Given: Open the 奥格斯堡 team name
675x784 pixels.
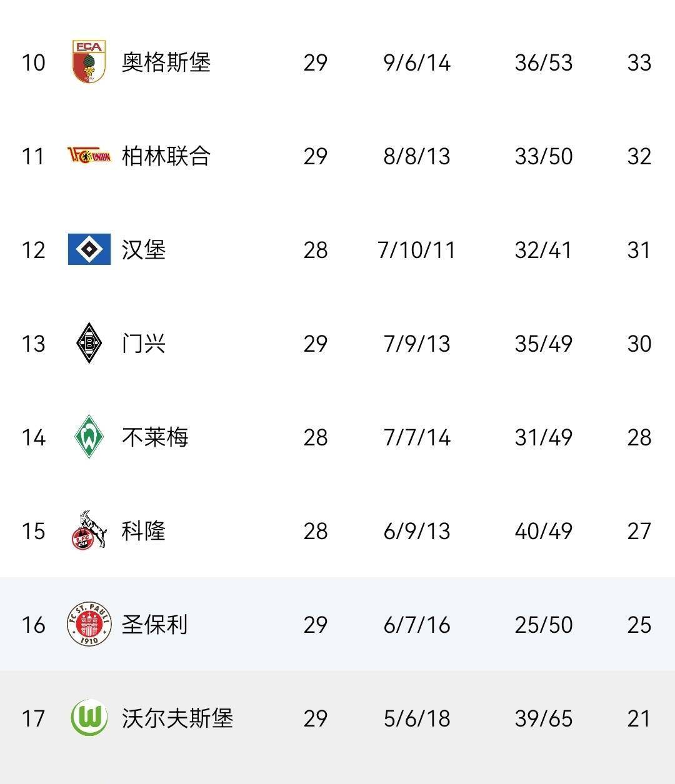Looking at the screenshot, I should tap(166, 62).
